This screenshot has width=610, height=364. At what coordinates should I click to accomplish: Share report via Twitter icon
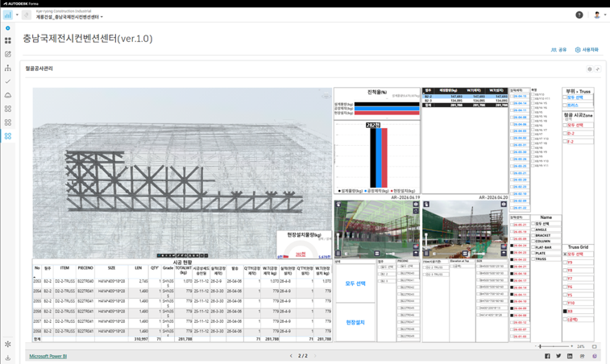pyautogui.click(x=558, y=356)
